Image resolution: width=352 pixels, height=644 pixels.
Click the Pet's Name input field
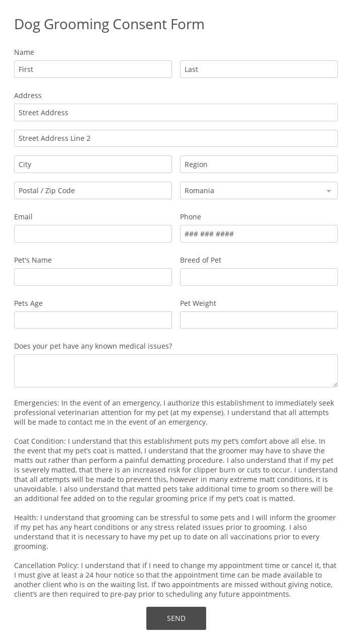93,277
